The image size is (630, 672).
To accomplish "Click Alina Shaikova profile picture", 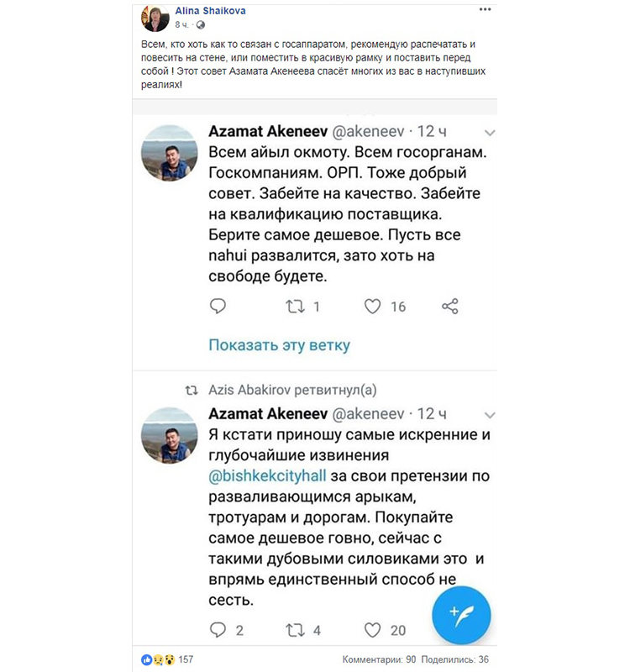I will pos(157,18).
